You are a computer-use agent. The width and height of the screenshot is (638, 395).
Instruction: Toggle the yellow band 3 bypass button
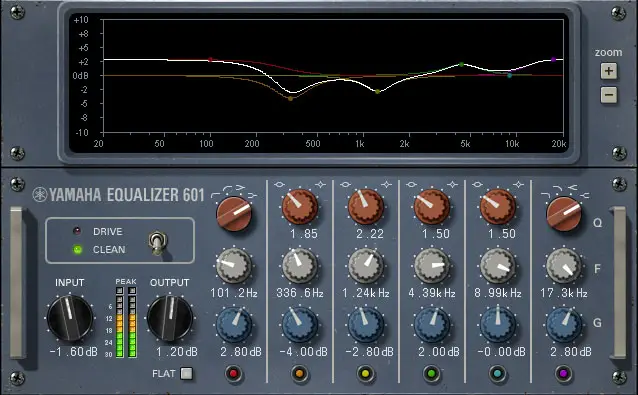365,373
